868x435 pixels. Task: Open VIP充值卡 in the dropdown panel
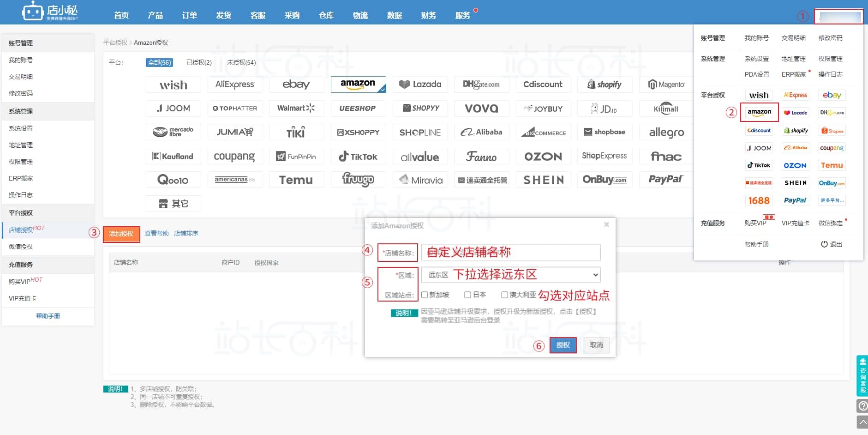[x=796, y=223]
